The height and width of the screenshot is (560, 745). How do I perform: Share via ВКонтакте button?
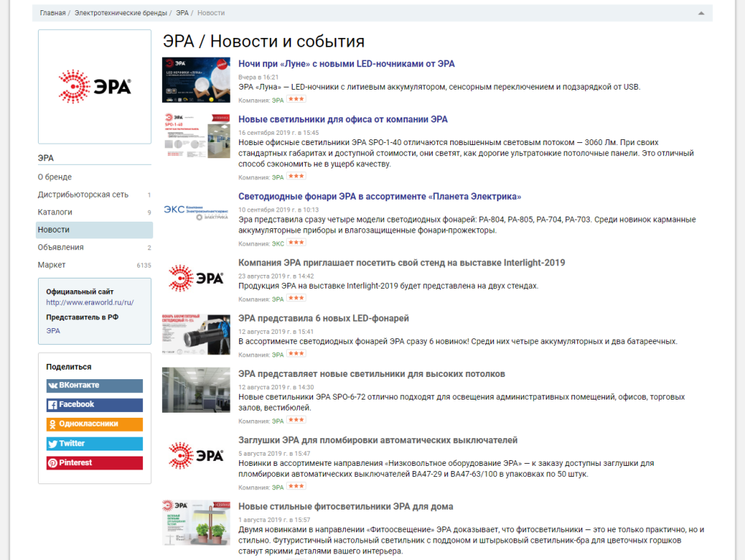coord(95,386)
